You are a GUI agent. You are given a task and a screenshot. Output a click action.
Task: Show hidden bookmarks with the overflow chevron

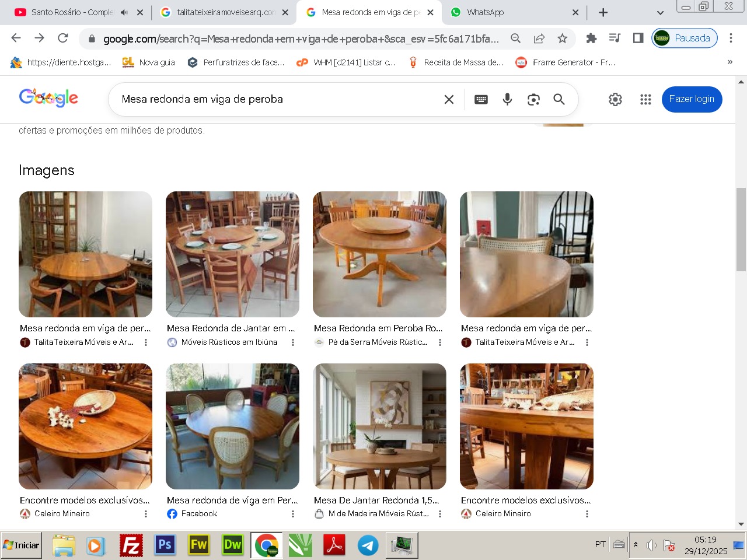coord(729,62)
